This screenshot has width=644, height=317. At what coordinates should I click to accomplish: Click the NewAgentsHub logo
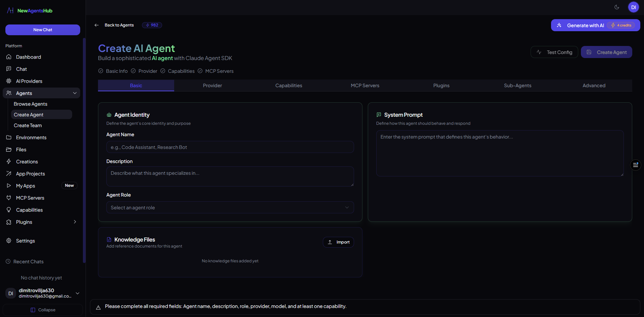30,11
